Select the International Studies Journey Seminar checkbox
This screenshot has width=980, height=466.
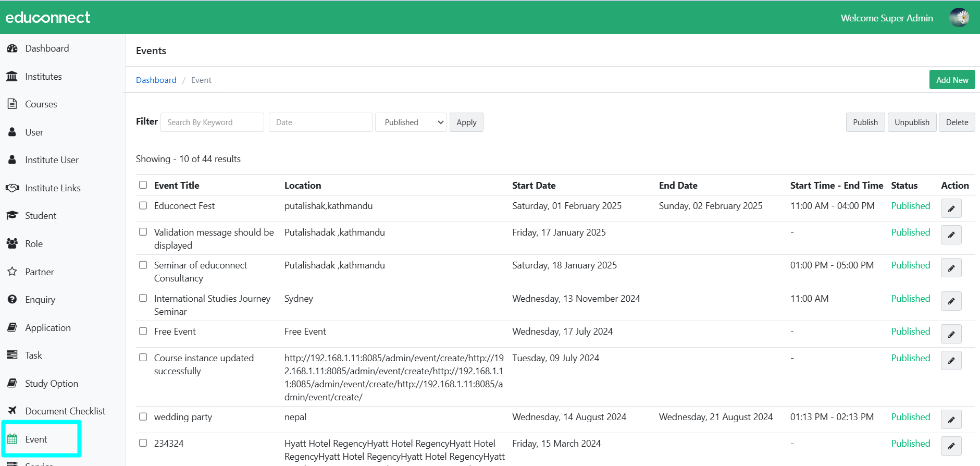click(143, 298)
